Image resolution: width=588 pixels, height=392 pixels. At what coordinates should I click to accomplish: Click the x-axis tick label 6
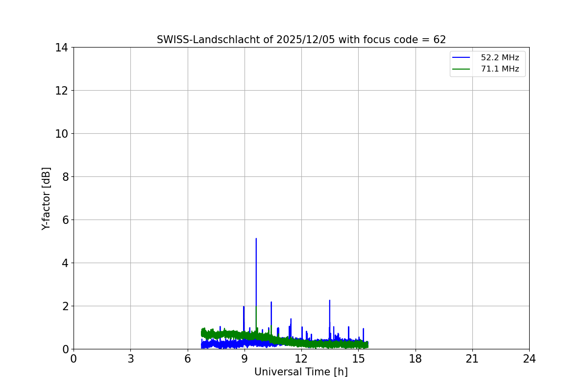pyautogui.click(x=188, y=359)
